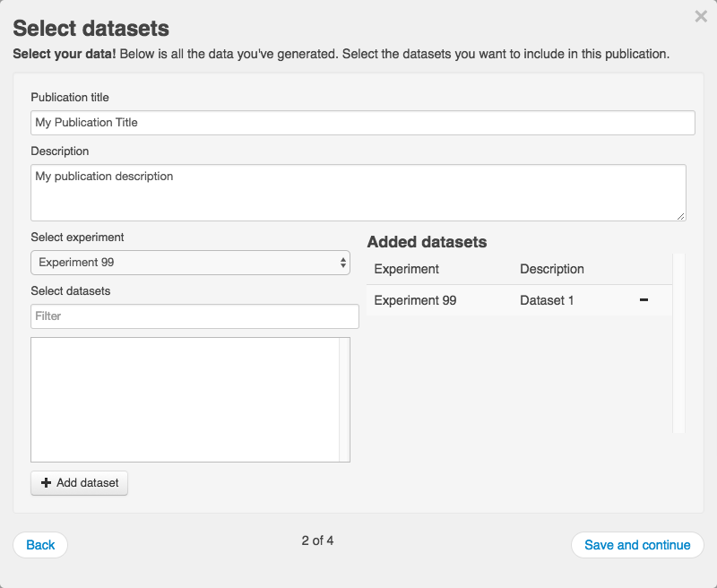The height and width of the screenshot is (588, 717).
Task: Click the Added datasets scrollbar
Action: (678, 343)
